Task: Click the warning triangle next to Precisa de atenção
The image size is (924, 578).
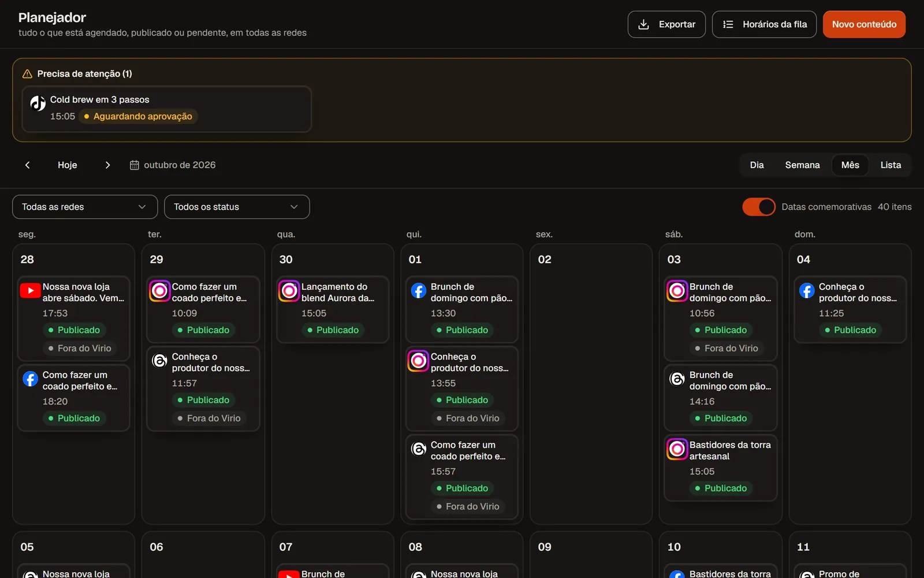Action: coord(27,74)
